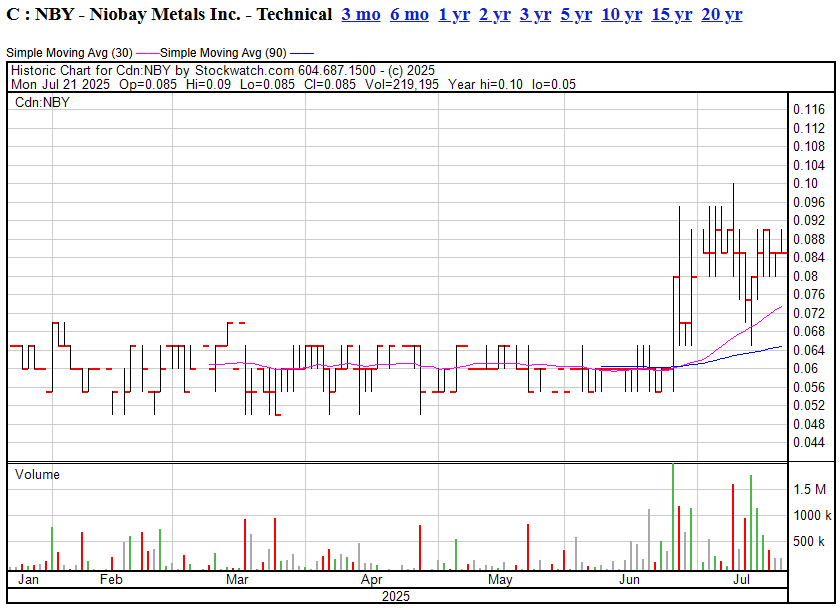Click the '500 k' volume axis label
This screenshot has height=608, width=840.
[x=809, y=542]
